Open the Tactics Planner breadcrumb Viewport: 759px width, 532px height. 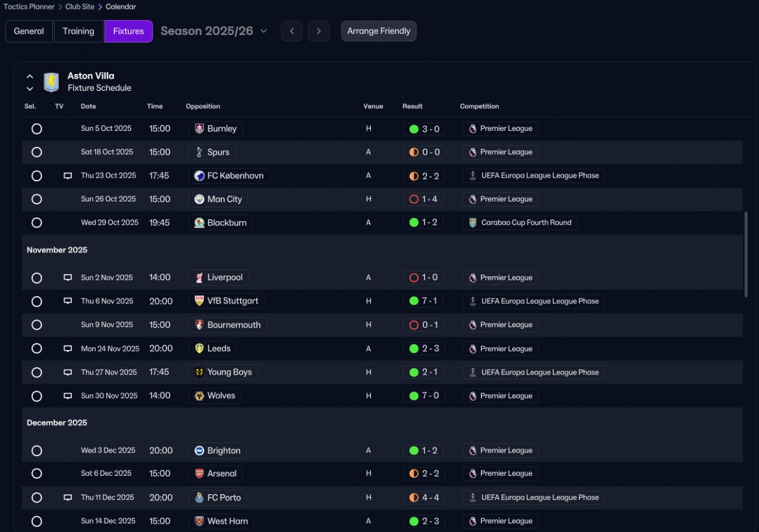[29, 7]
